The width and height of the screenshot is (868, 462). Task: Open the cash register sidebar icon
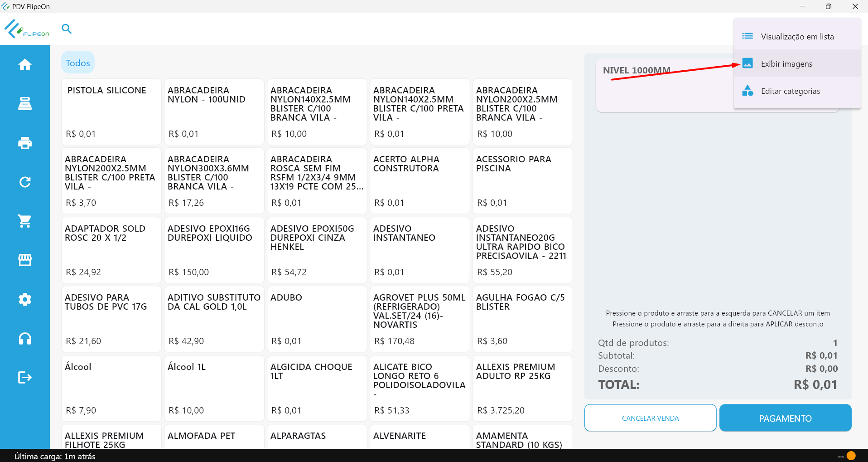(x=25, y=104)
